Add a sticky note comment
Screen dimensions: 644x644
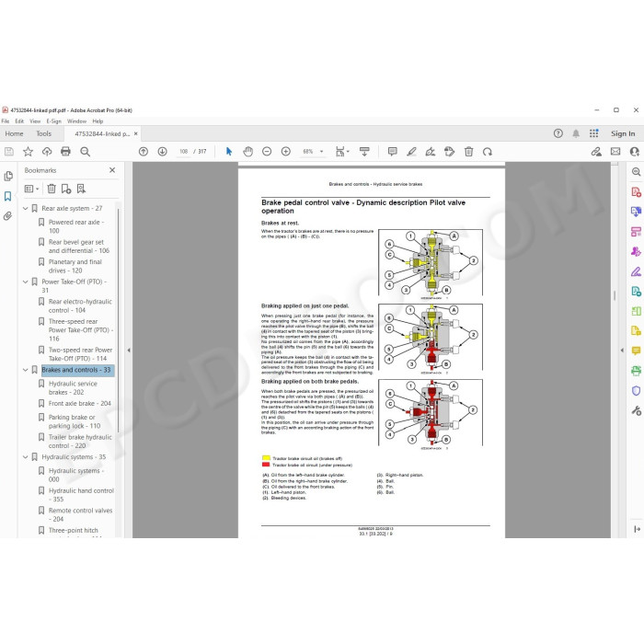click(392, 152)
